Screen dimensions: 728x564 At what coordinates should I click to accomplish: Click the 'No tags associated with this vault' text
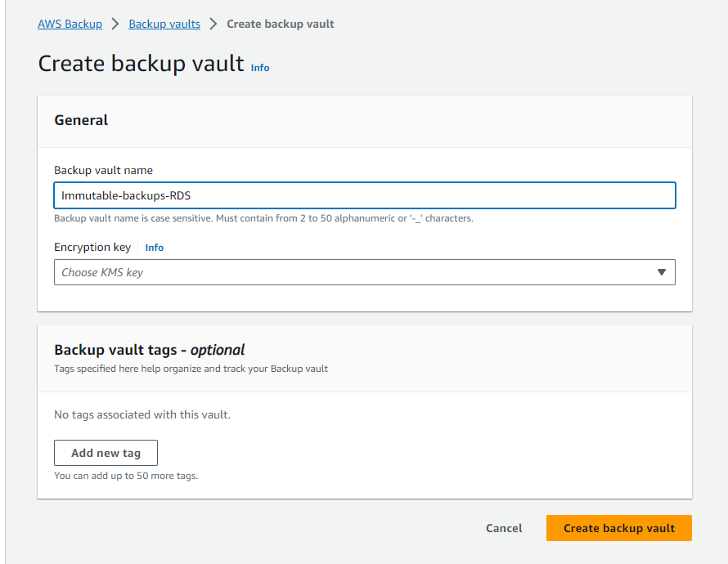coord(142,414)
